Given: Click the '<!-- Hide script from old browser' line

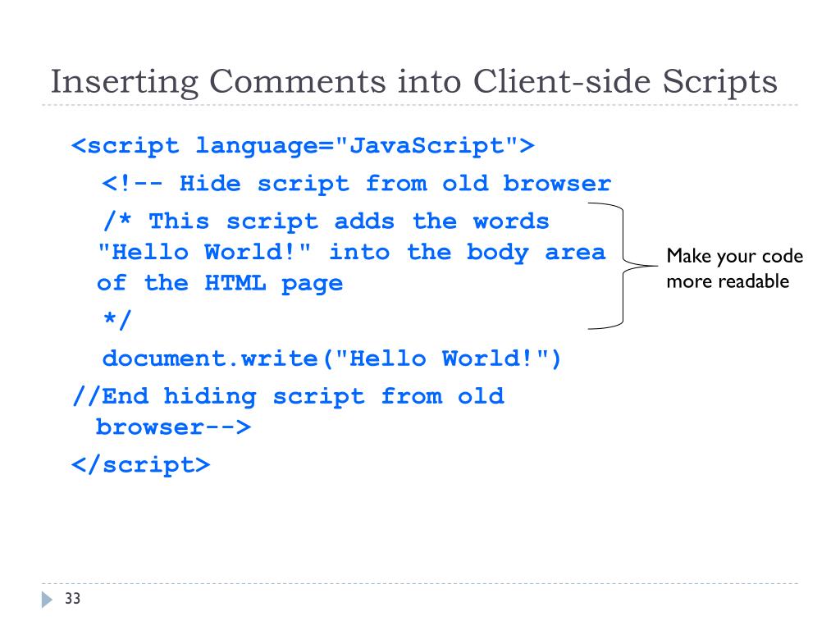Looking at the screenshot, I should point(357,183).
